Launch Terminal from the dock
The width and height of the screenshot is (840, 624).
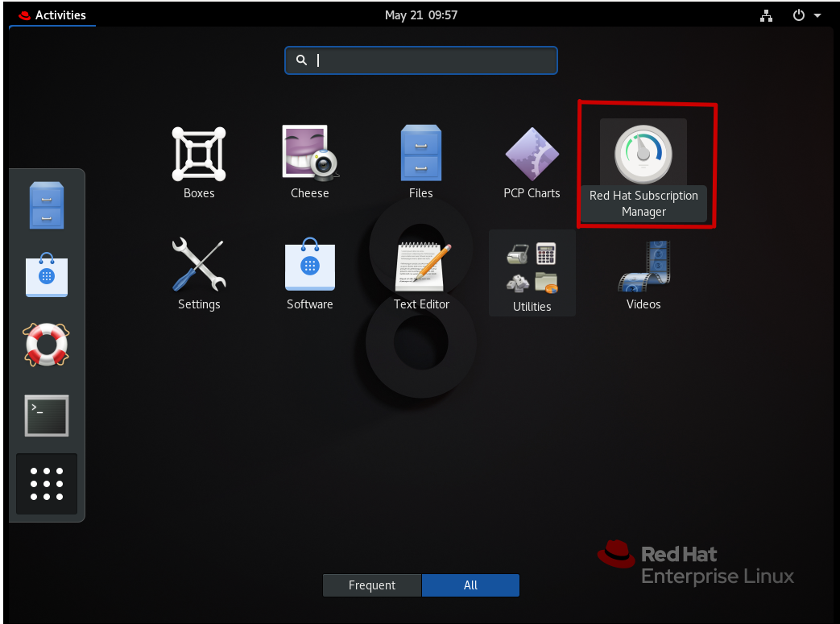click(x=46, y=415)
